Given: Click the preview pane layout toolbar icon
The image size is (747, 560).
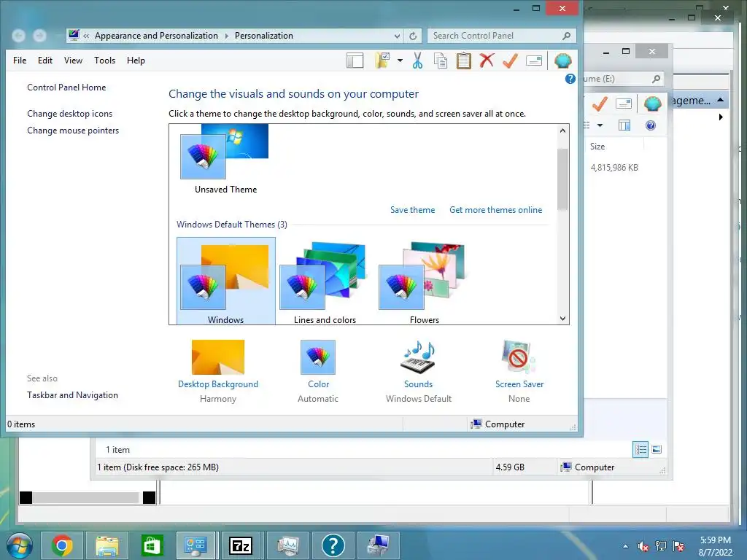Looking at the screenshot, I should pyautogui.click(x=355, y=61).
